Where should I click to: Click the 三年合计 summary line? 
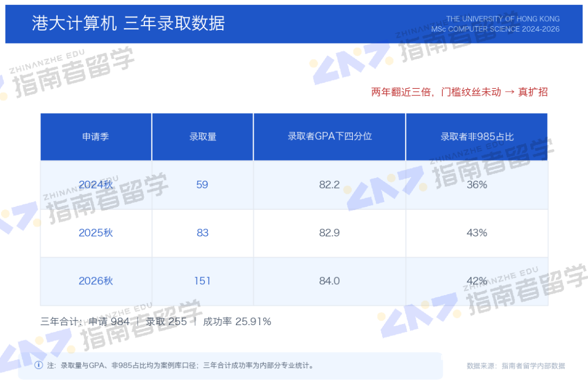coord(156,322)
